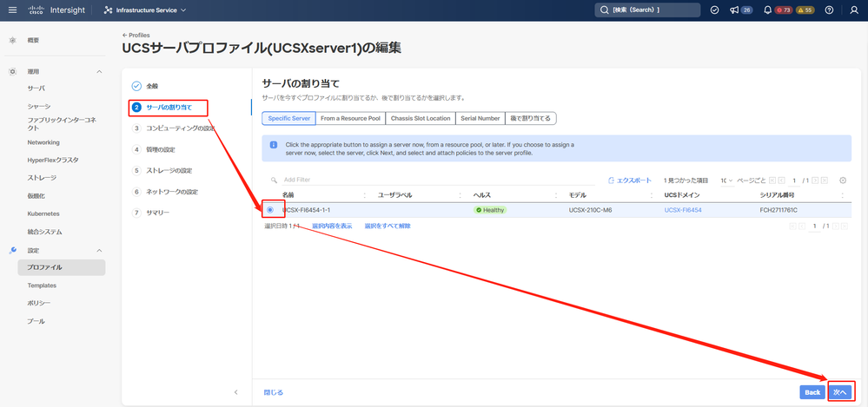The width and height of the screenshot is (868, 407).
Task: Click the info icon in the banner
Action: point(274,145)
